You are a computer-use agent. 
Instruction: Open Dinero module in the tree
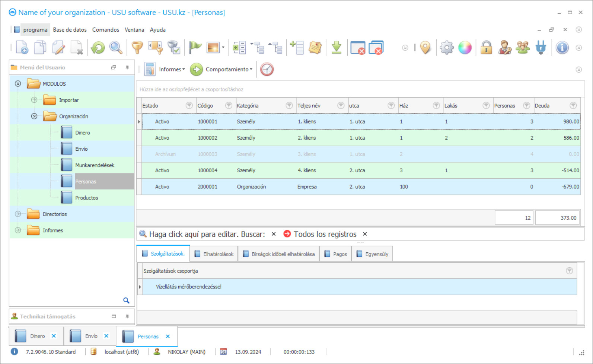tap(82, 133)
